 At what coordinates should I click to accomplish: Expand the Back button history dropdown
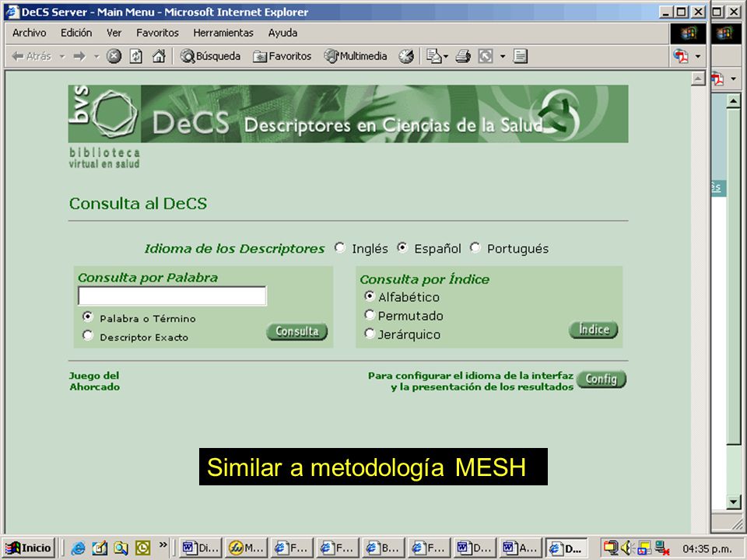(62, 56)
